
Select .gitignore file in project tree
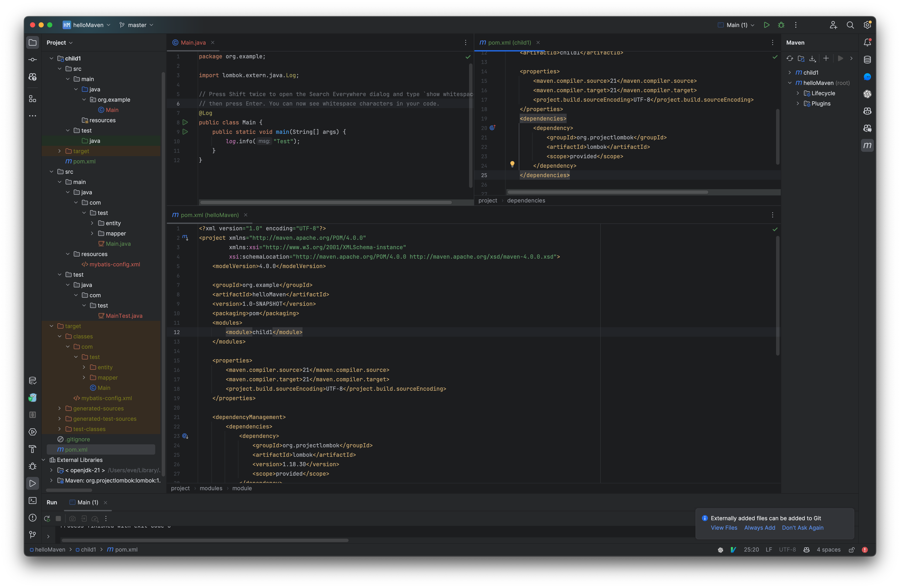pyautogui.click(x=74, y=439)
